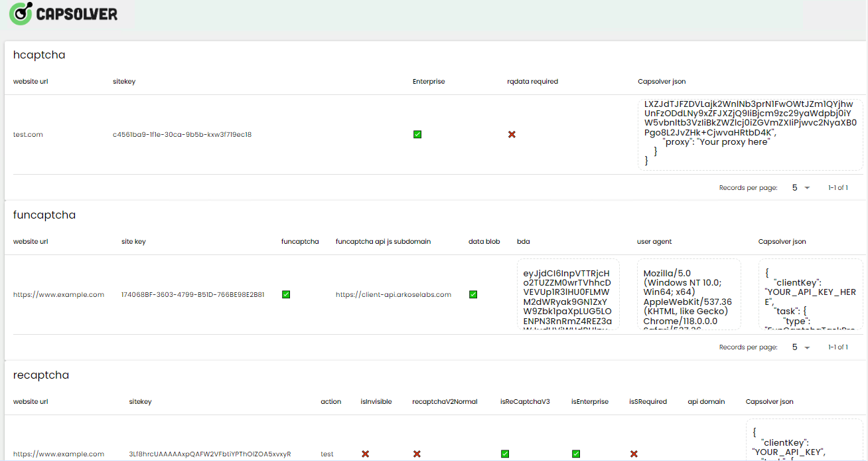Select 'test.com' website url cell
The width and height of the screenshot is (868, 461).
point(28,135)
